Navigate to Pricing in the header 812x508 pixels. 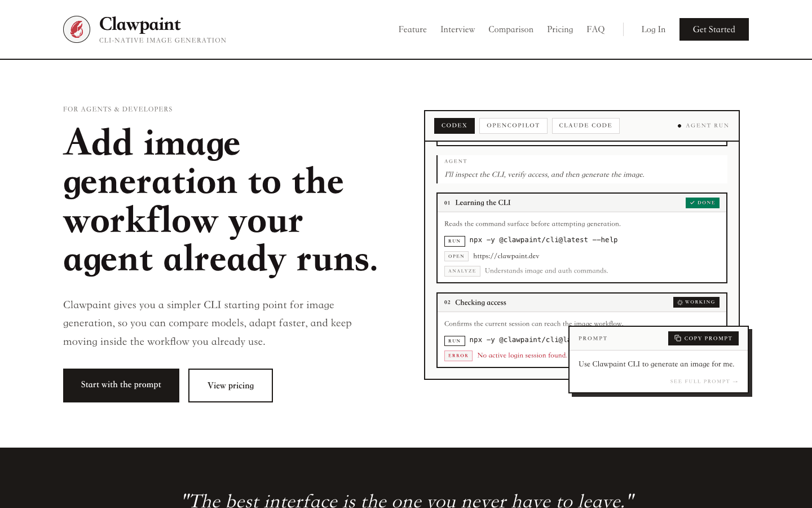[560, 29]
